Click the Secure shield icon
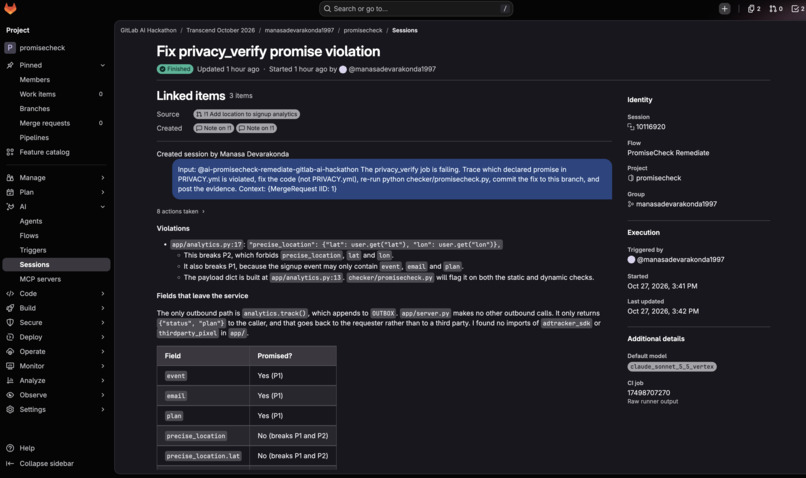Image resolution: width=806 pixels, height=478 pixels. (10, 322)
